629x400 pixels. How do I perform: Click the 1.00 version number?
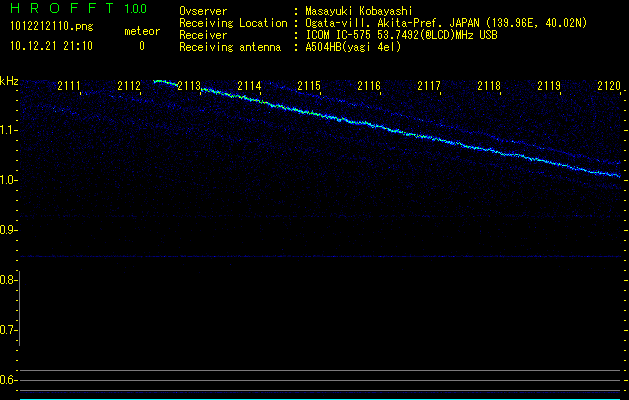135,9
